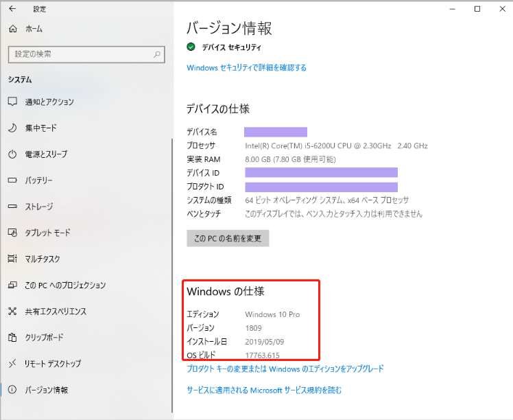Image resolution: width=513 pixels, height=420 pixels.
Task: Click the デバイス セキュリティ label
Action: [231, 47]
